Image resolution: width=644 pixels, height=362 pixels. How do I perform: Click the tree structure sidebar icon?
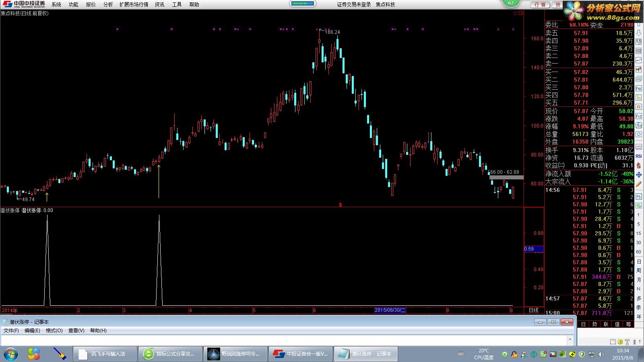point(639,97)
